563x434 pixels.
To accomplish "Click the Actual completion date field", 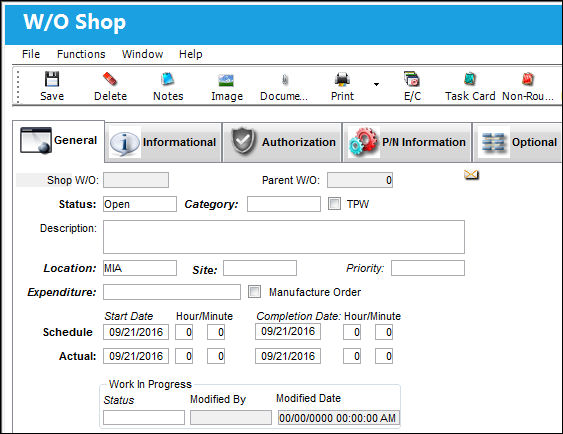I will click(x=288, y=356).
